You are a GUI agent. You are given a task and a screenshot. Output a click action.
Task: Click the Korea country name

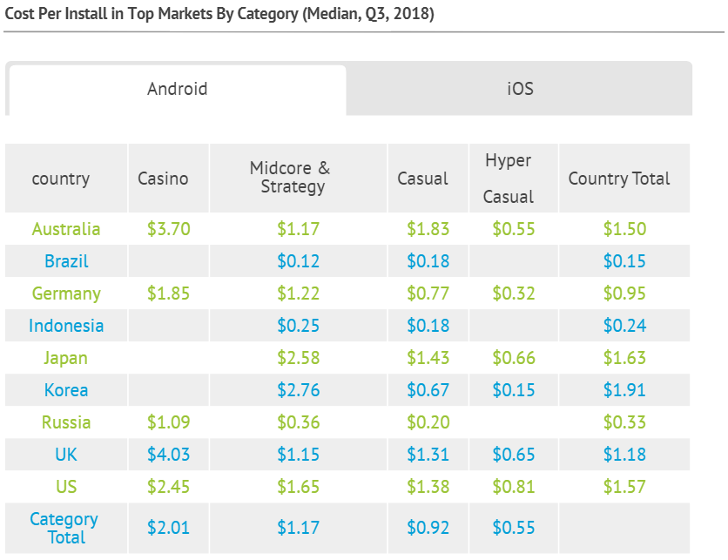[66, 390]
